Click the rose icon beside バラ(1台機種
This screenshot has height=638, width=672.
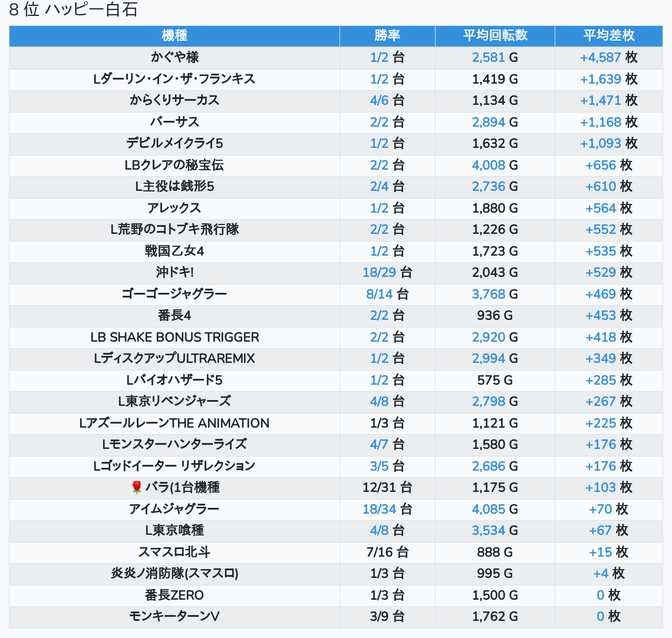pyautogui.click(x=137, y=487)
